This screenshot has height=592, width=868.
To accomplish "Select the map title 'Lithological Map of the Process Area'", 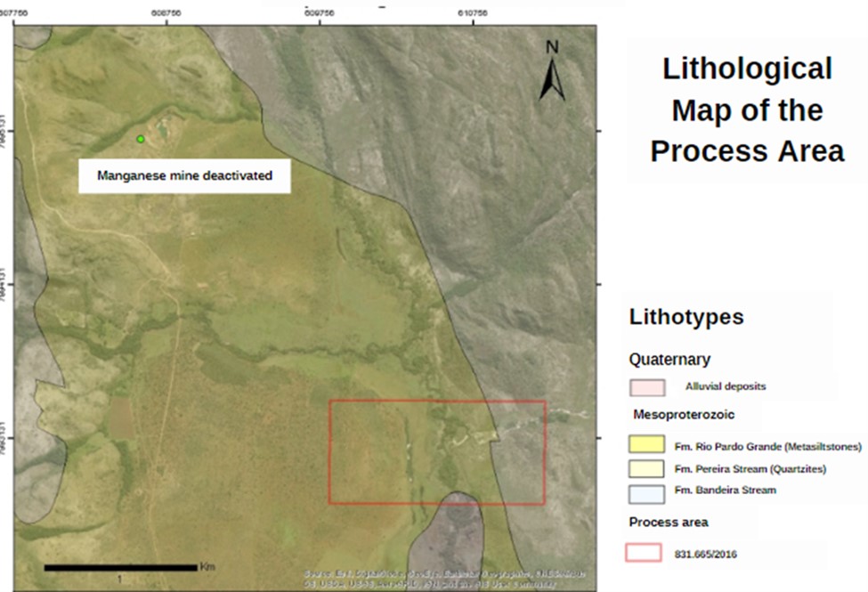I will point(747,109).
